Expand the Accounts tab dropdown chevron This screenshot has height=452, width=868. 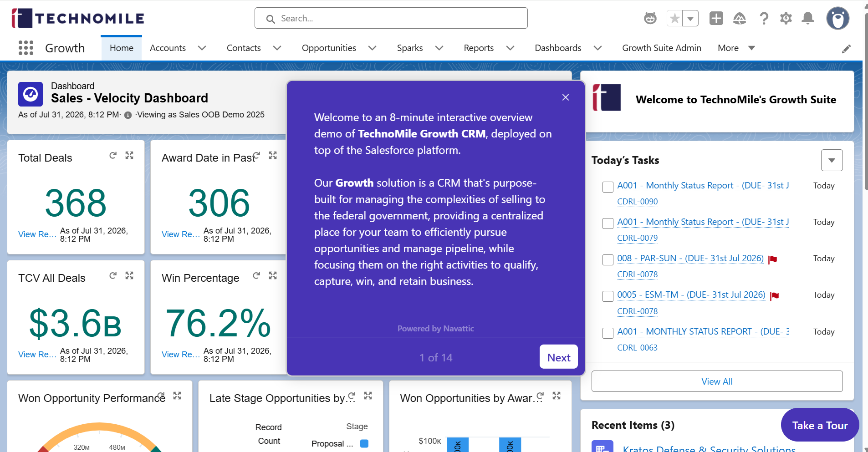point(202,48)
